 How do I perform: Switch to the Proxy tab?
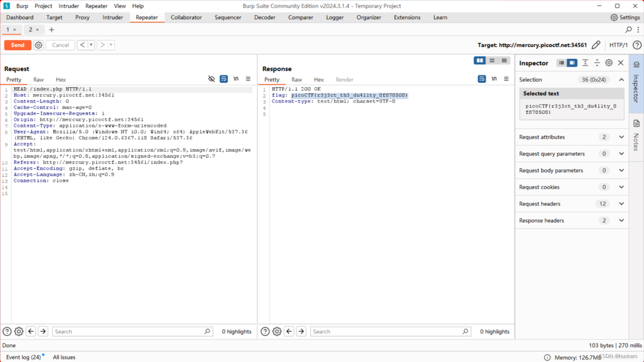tap(82, 17)
